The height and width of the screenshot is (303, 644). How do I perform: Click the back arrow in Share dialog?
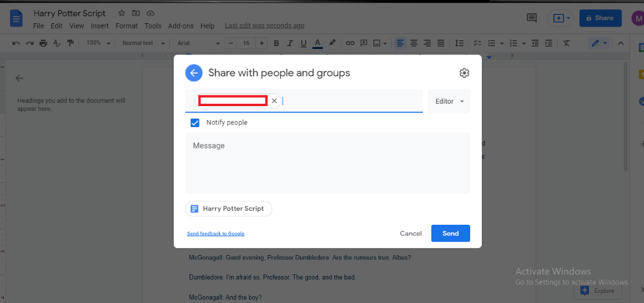coord(194,73)
